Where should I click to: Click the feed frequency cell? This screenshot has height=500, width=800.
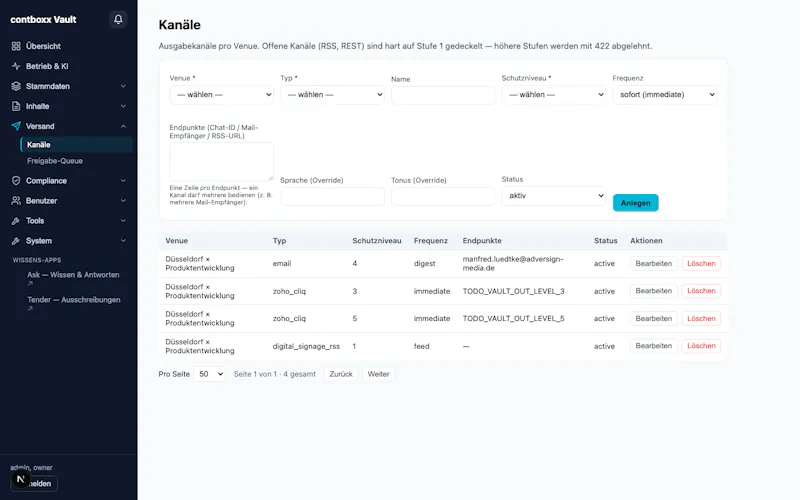(x=421, y=346)
